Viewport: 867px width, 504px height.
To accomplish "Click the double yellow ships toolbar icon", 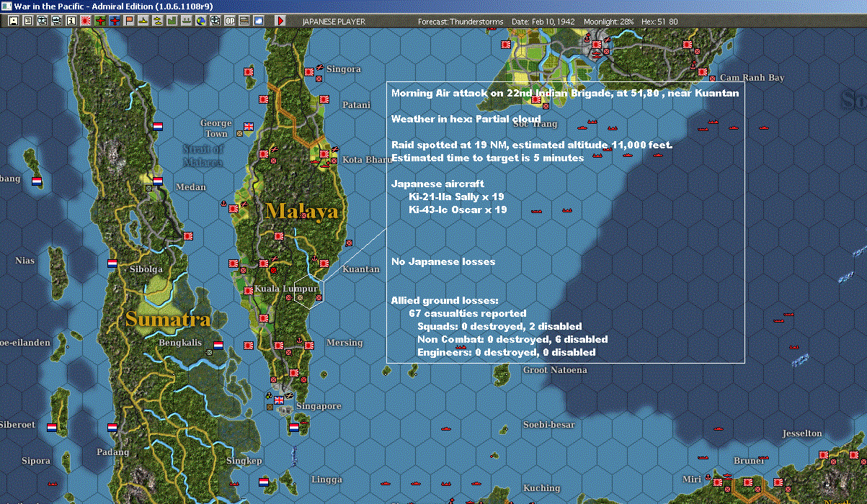I will click(158, 21).
